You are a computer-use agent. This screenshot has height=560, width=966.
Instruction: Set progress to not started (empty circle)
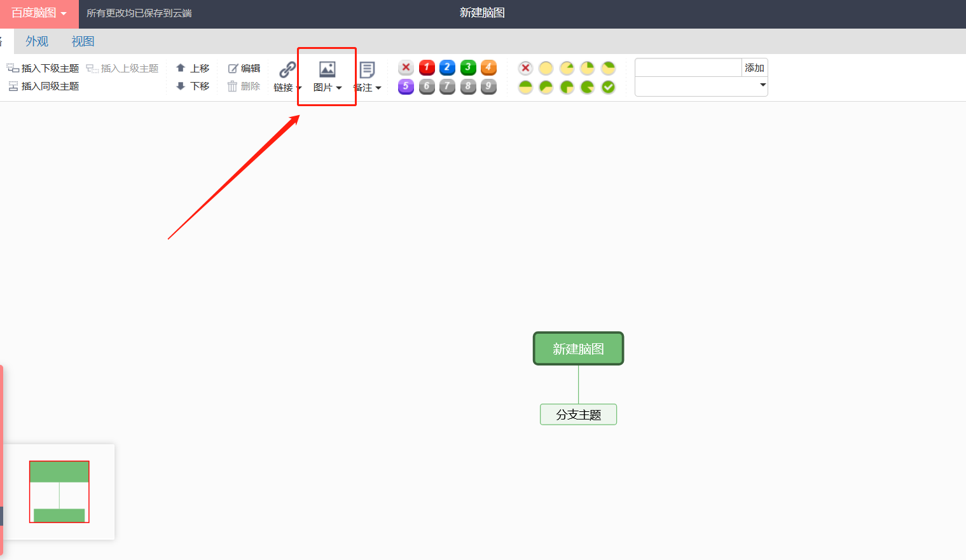click(x=546, y=68)
